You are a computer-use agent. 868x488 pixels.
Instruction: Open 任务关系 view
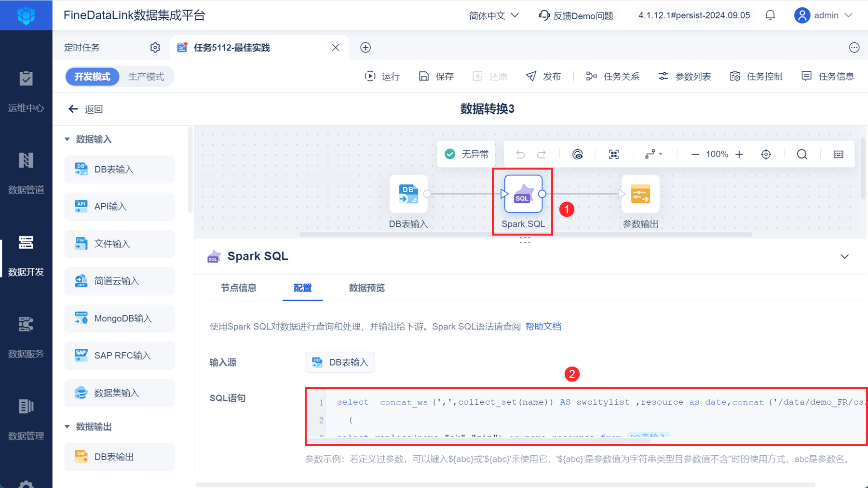click(x=613, y=76)
